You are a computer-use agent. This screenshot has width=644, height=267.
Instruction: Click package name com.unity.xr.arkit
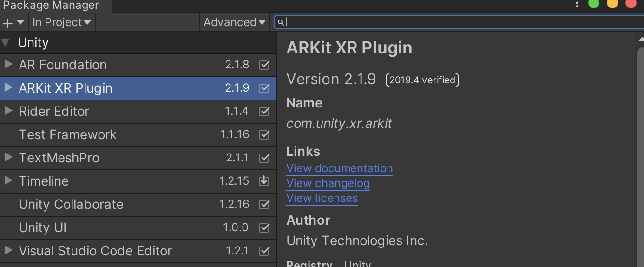339,124
